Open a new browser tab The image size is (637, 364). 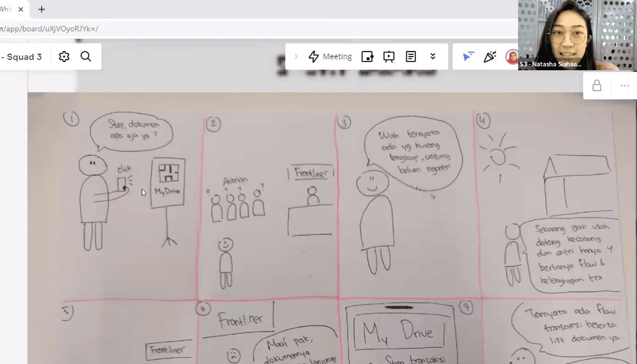[42, 9]
